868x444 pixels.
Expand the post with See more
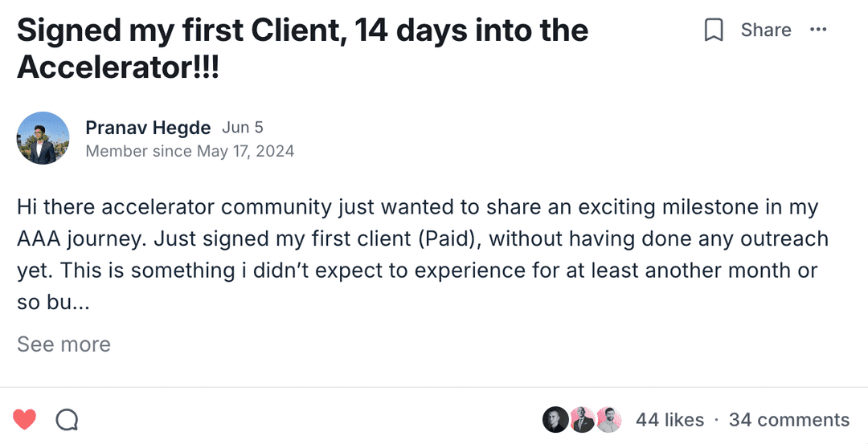(x=63, y=344)
